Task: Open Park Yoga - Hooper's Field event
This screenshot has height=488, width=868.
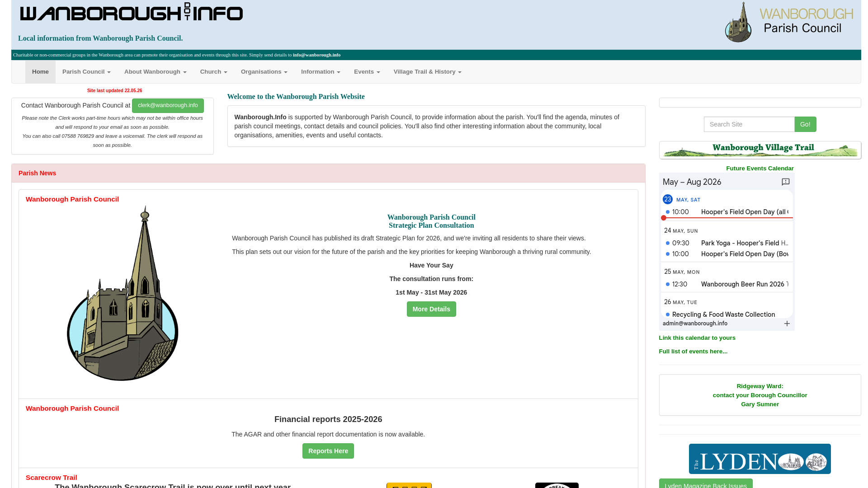Action: pyautogui.click(x=727, y=243)
